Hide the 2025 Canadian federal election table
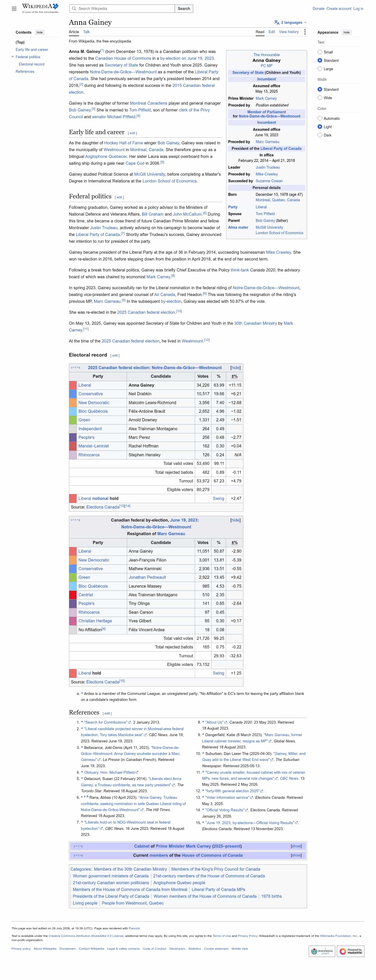Image resolution: width=376 pixels, height=980 pixels. click(x=235, y=368)
